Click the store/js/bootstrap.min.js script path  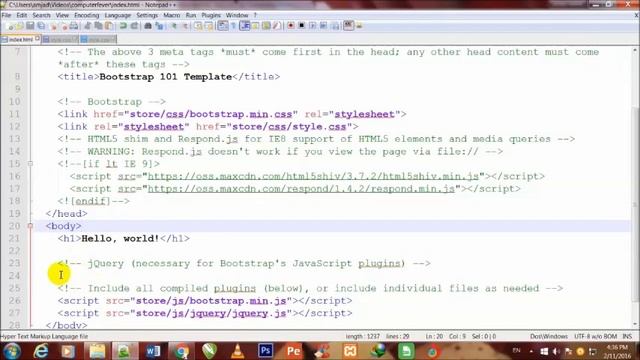point(211,301)
